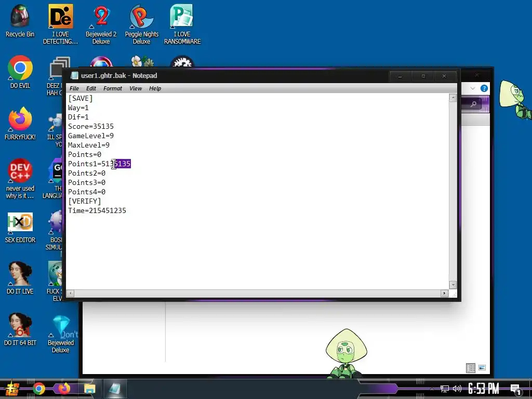Select the Notepad taskbar button
532x399 pixels.
(115, 389)
